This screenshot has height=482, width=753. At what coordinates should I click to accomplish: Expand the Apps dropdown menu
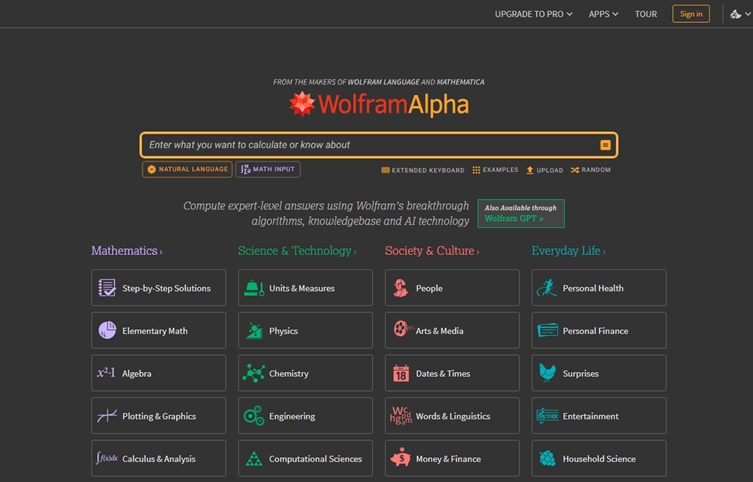pyautogui.click(x=603, y=14)
